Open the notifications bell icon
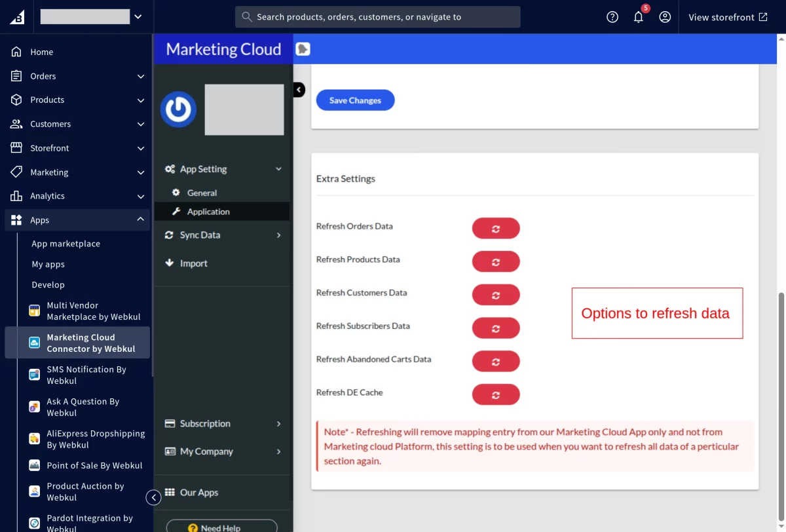 [639, 17]
